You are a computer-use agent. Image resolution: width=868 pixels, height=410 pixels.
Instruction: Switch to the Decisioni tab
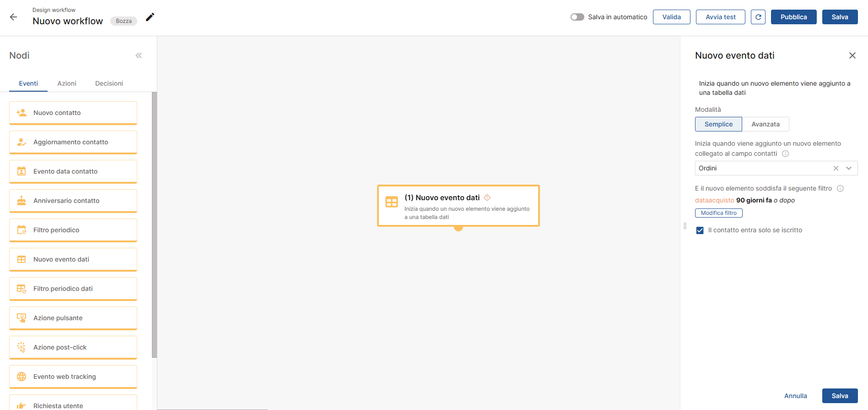pyautogui.click(x=109, y=83)
